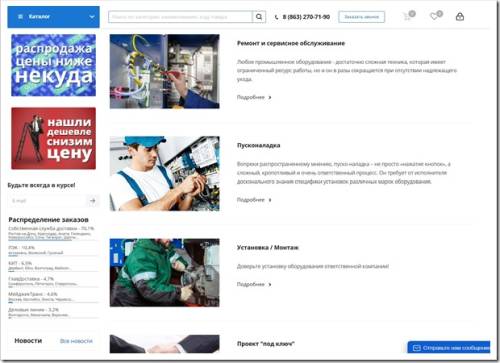500x363 pixels.
Task: Click the Заказать звонок button
Action: click(x=361, y=17)
